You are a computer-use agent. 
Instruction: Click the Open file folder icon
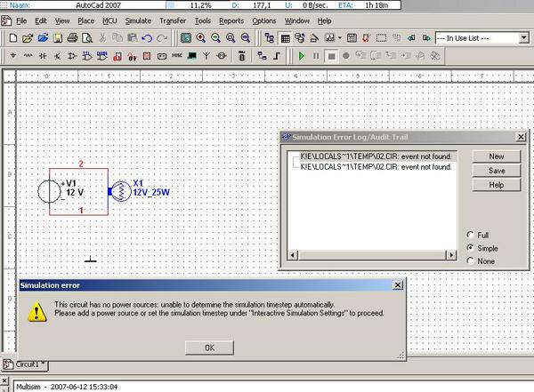[x=28, y=38]
